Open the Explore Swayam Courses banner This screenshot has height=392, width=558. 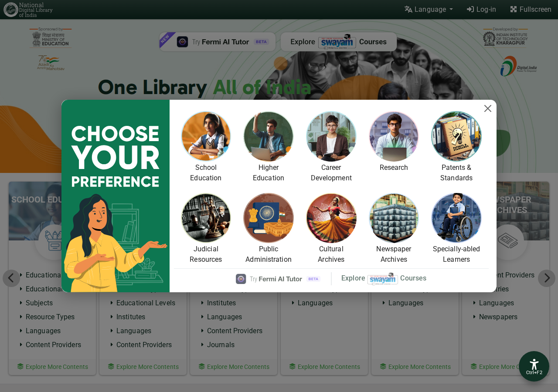(339, 42)
